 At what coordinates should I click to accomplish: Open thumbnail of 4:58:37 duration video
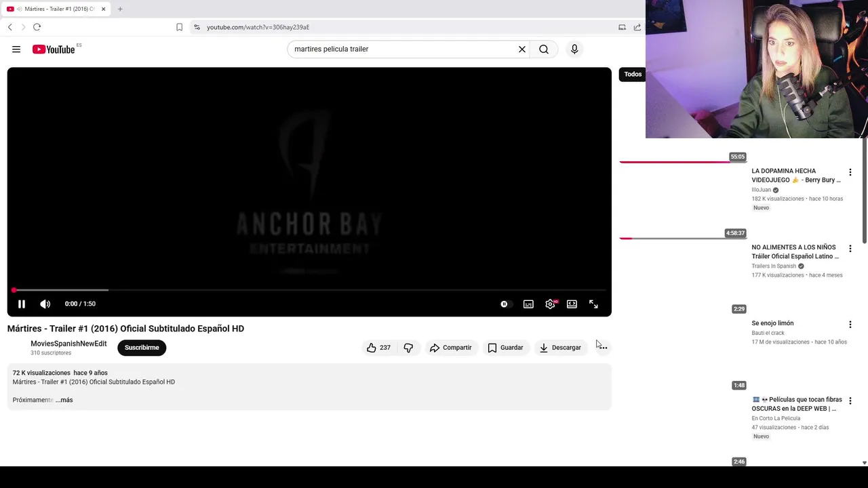[x=683, y=203]
